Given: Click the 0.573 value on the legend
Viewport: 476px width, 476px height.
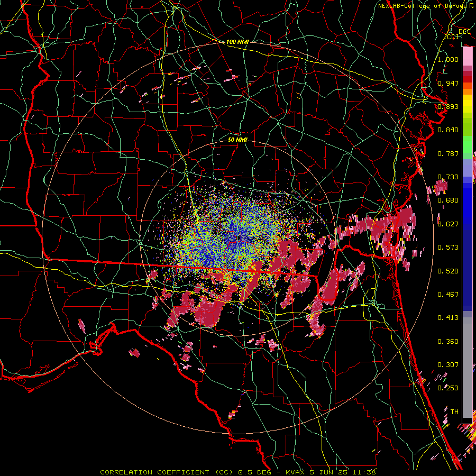Looking at the screenshot, I should click(x=448, y=248).
